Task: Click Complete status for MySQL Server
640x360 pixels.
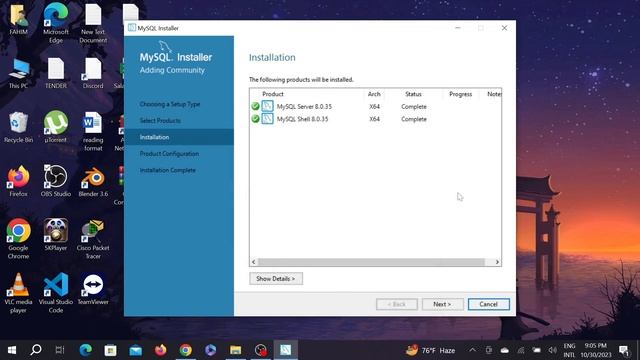Action: tap(414, 107)
